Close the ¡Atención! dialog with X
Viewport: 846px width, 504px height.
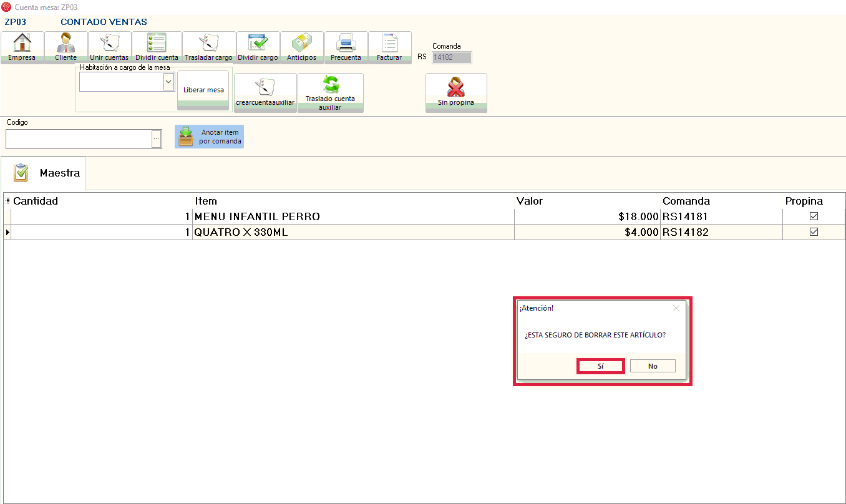676,308
